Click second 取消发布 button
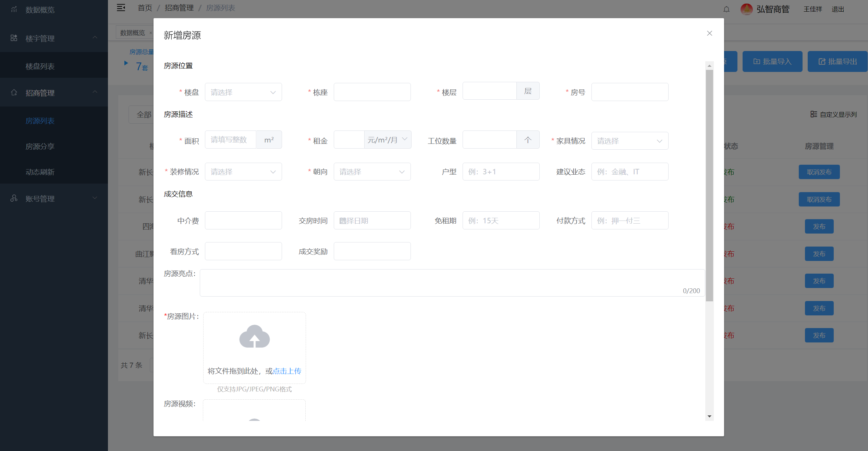868x451 pixels. tap(819, 199)
